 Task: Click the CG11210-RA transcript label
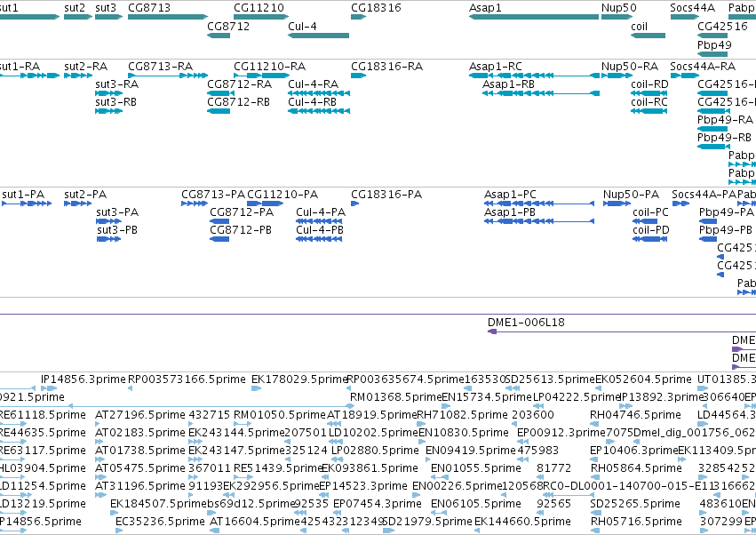[x=269, y=66]
